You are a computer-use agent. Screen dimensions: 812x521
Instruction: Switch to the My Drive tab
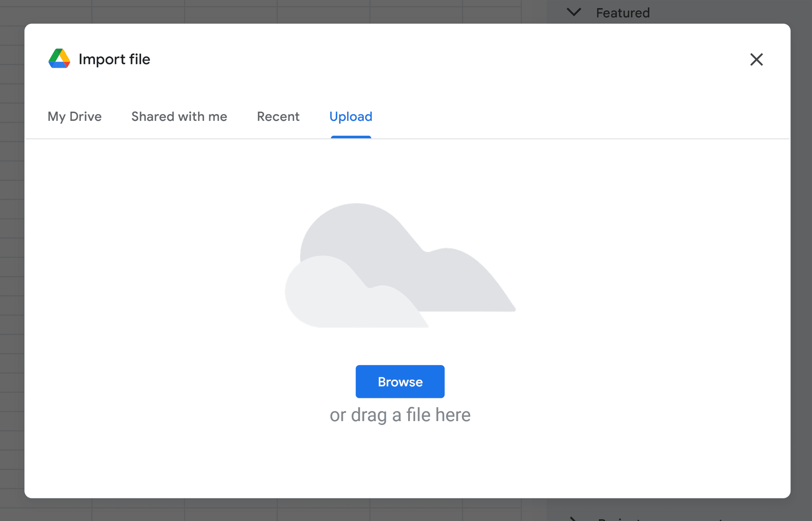coord(75,116)
